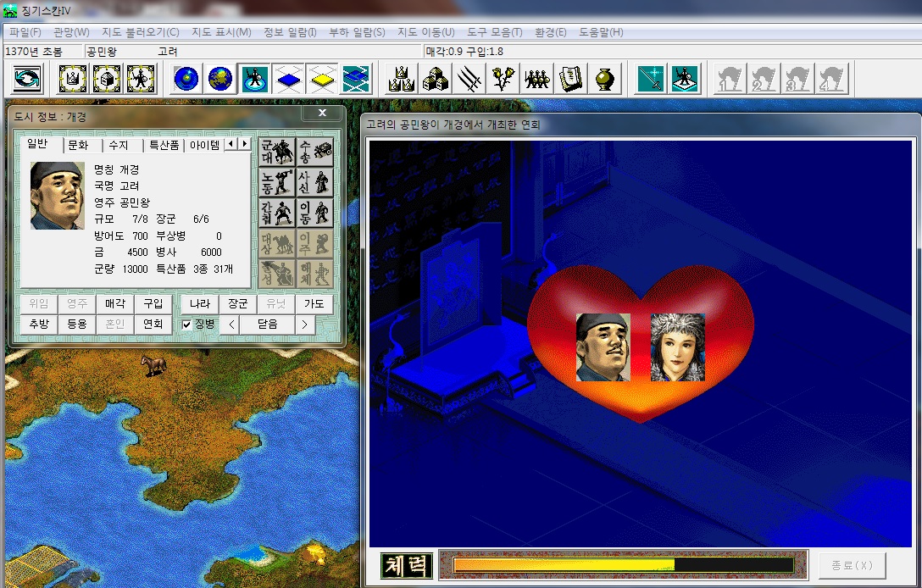Screen dimensions: 922x588
Task: Open the 관망(W) menu
Action: [72, 32]
